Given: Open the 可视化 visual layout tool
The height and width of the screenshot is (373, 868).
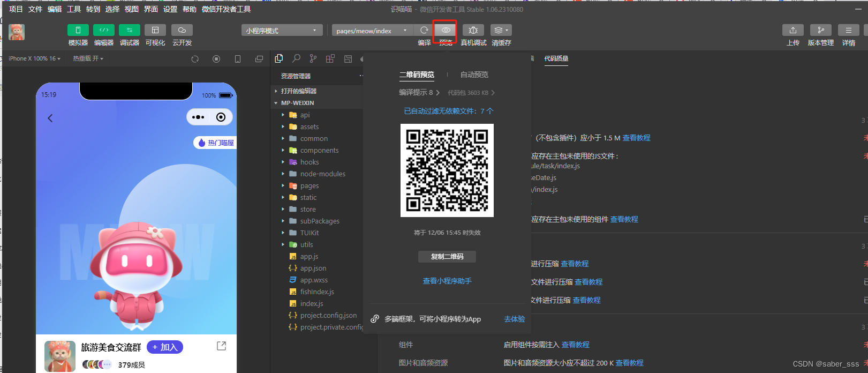Looking at the screenshot, I should click(x=155, y=30).
